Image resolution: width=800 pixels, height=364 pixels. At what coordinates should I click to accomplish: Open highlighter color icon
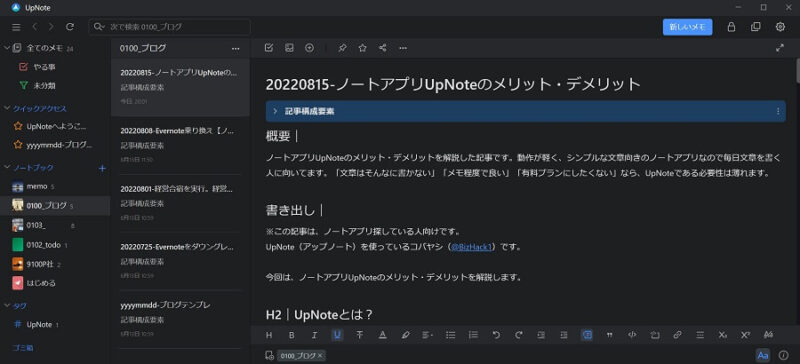(406, 335)
